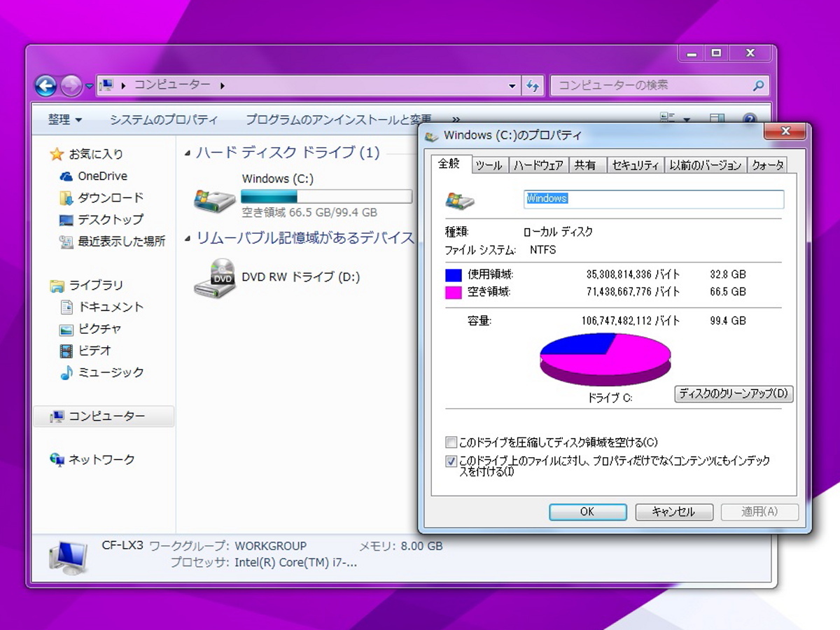The width and height of the screenshot is (840, 630).
Task: Click the refresh button beside the address bar
Action: coord(533,85)
